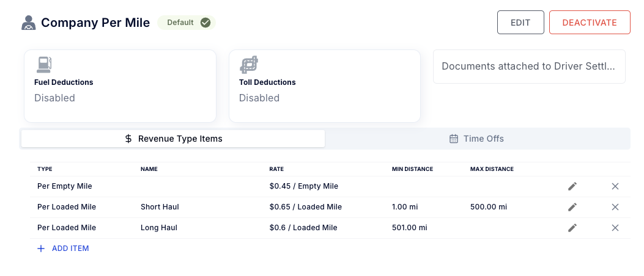Image resolution: width=644 pixels, height=276 pixels.
Task: Edit the Short Haul rate item
Action: pos(572,207)
